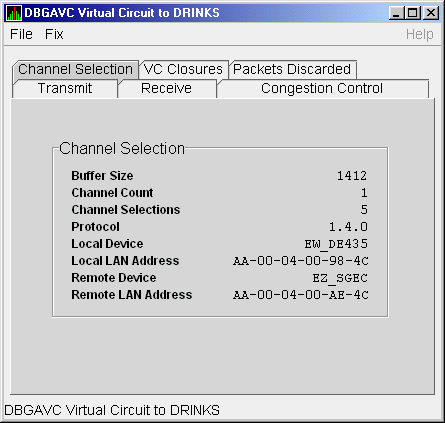
Task: Open the Congestion Control tab
Action: 322,89
